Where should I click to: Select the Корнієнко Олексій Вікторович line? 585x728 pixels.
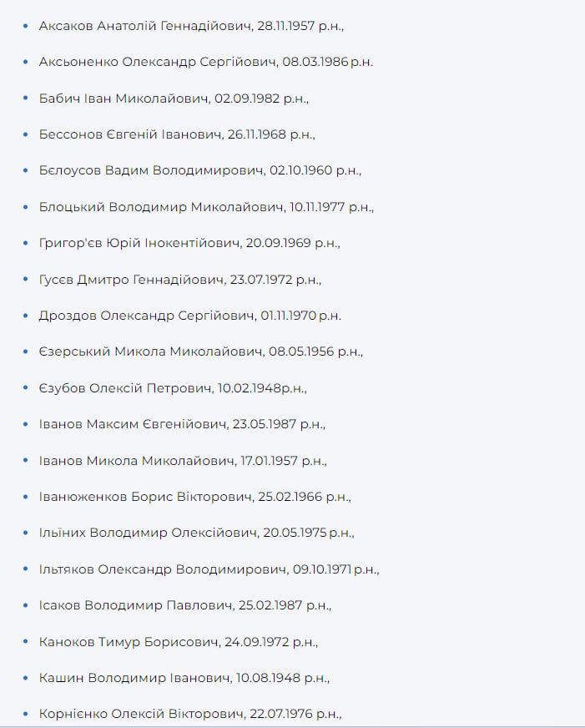[190, 714]
